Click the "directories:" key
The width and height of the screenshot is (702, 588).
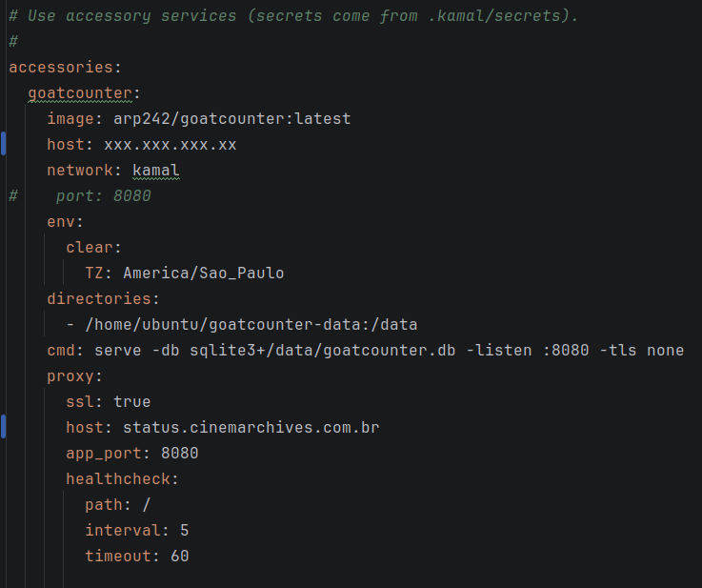pos(104,298)
